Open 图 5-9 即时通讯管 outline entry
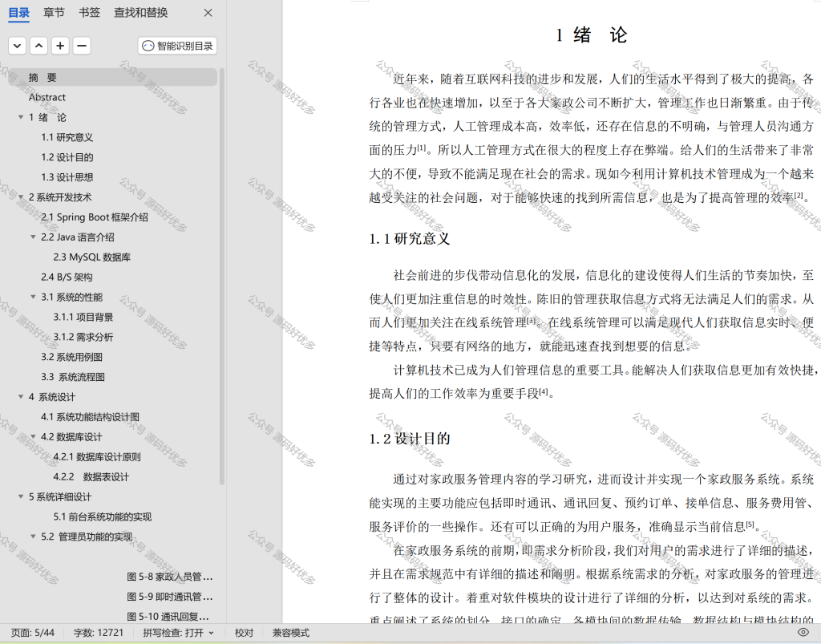821x644 pixels. point(170,597)
